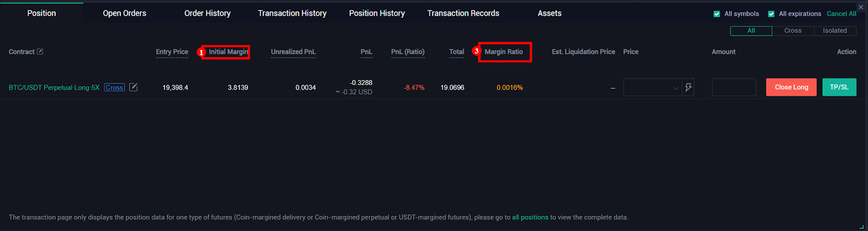Viewport: 868px width, 231px height.
Task: Select the Isolated margin filter
Action: tap(834, 31)
